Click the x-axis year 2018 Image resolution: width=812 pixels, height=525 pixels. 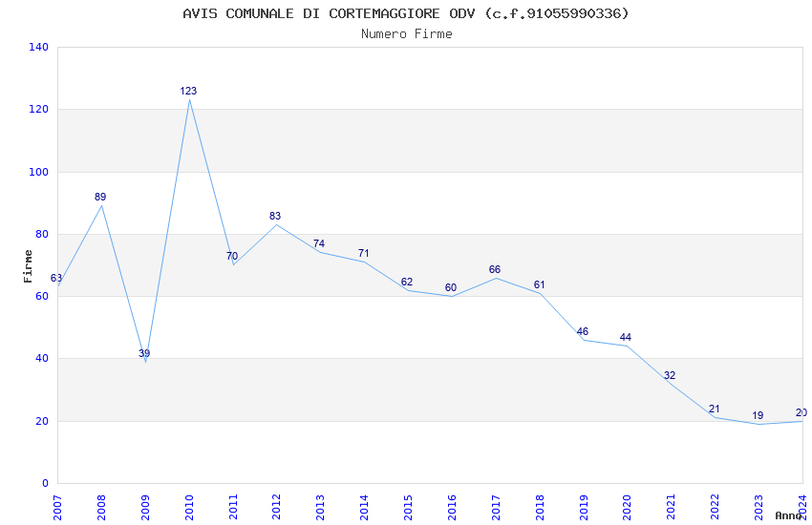[540, 508]
